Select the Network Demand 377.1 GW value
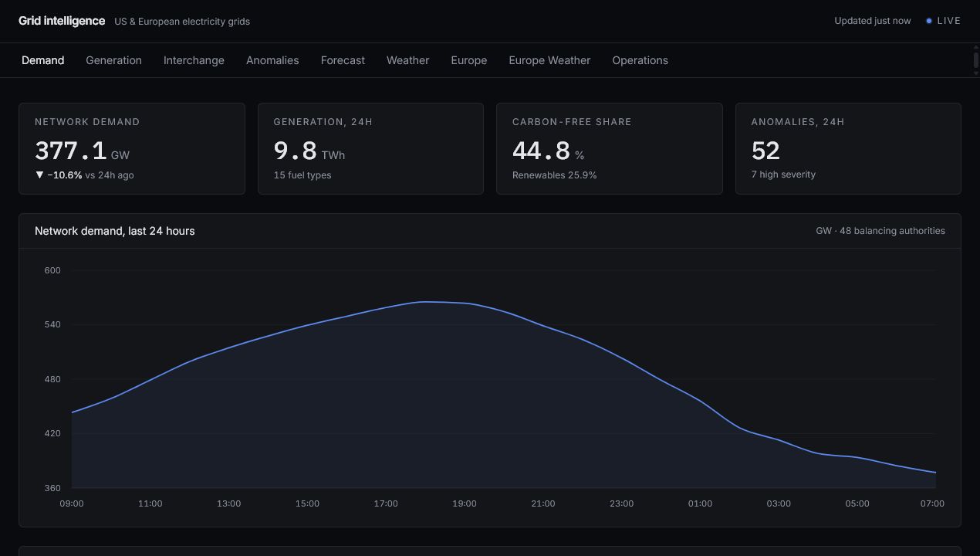The width and height of the screenshot is (980, 556). pyautogui.click(x=82, y=151)
